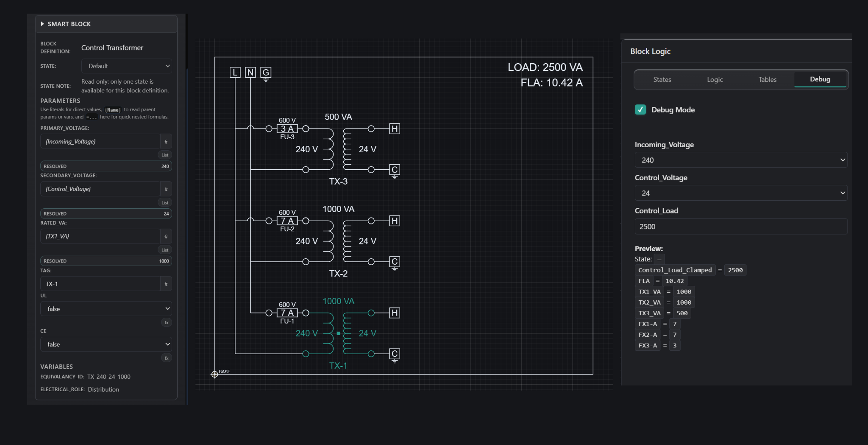Click the List button under PRIMARY_VOLTAGE
The image size is (868, 445).
pyautogui.click(x=165, y=155)
